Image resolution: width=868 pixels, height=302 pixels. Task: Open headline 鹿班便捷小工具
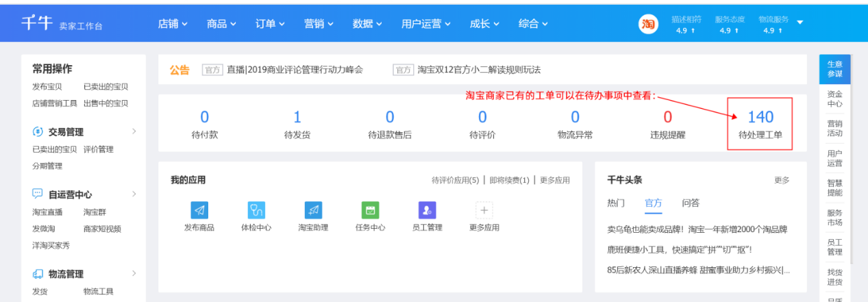point(680,249)
